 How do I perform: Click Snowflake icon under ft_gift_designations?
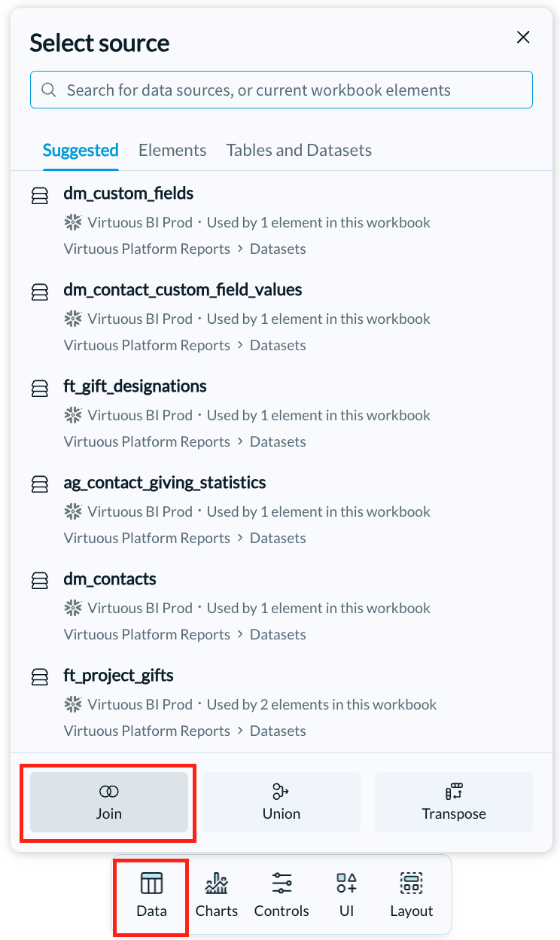coord(73,415)
